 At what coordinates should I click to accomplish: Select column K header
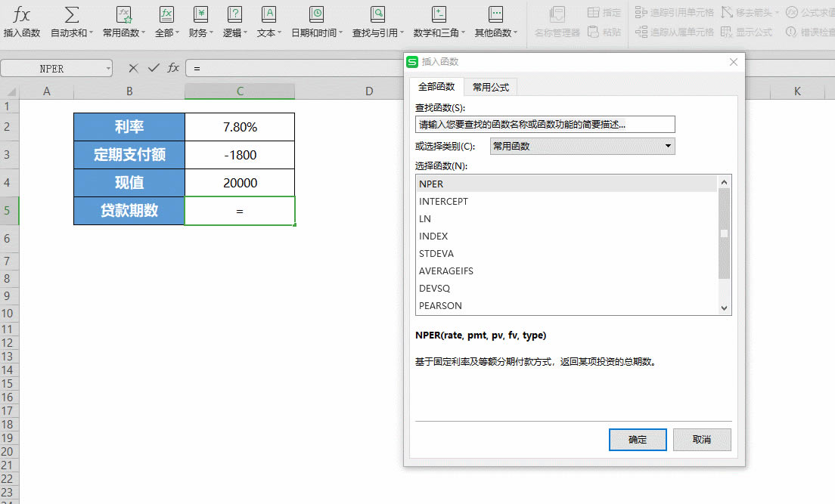click(797, 91)
